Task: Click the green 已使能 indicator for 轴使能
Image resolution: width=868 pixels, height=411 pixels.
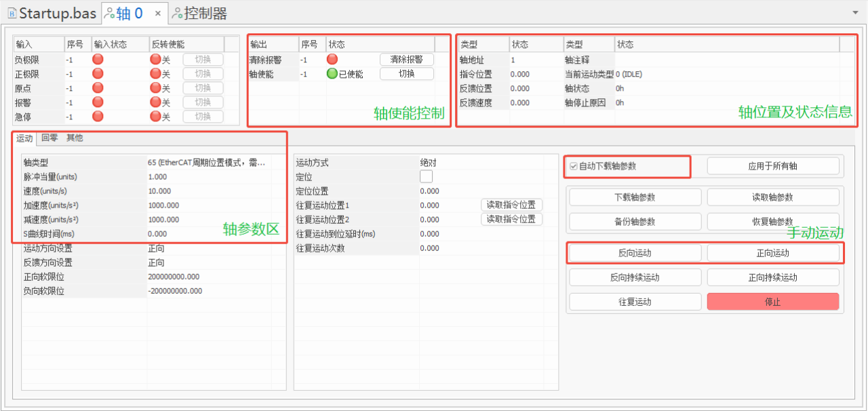Action: pos(332,74)
